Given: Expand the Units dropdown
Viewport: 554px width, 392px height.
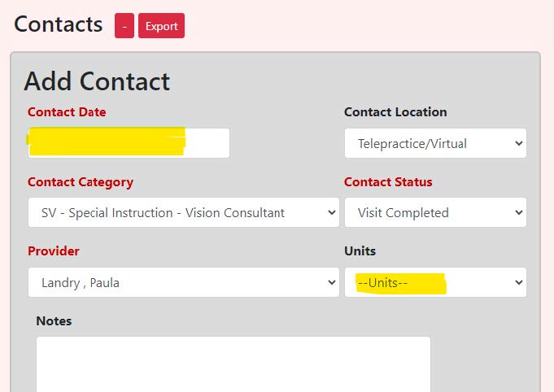Looking at the screenshot, I should [x=434, y=283].
